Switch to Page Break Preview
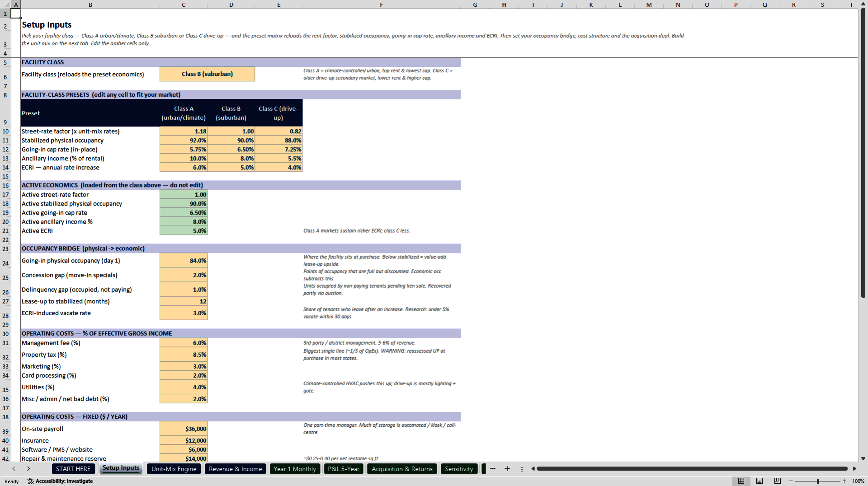This screenshot has width=868, height=486. 777,481
